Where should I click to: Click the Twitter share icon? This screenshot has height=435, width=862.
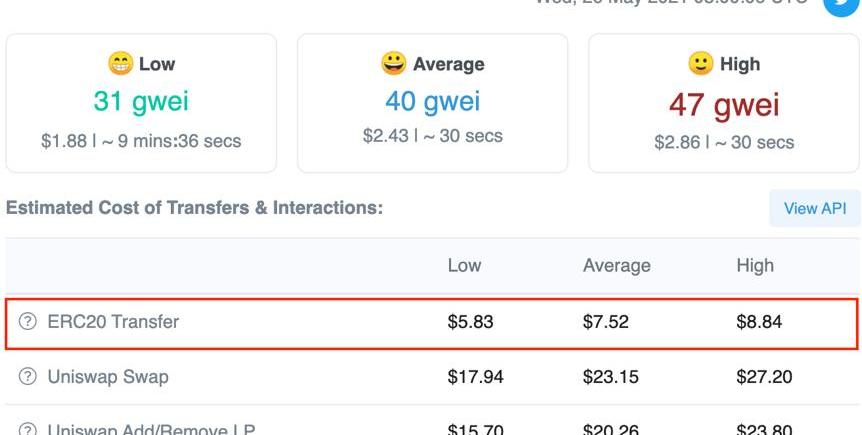[x=842, y=5]
